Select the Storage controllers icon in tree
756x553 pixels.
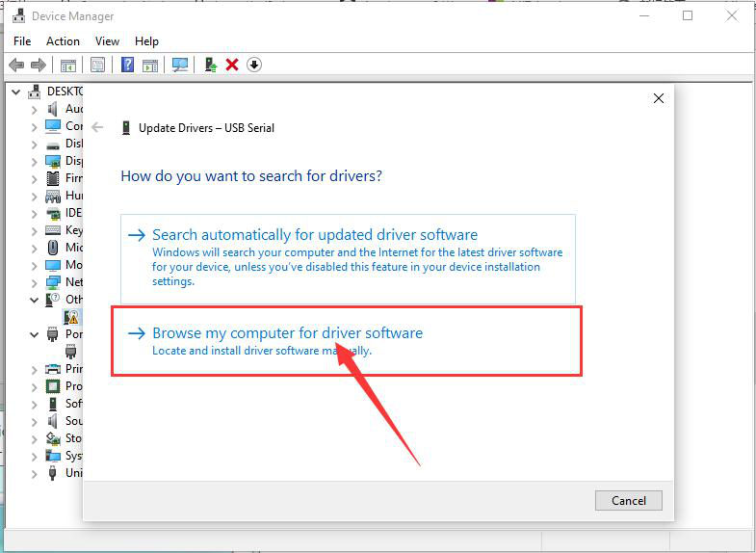(x=53, y=438)
